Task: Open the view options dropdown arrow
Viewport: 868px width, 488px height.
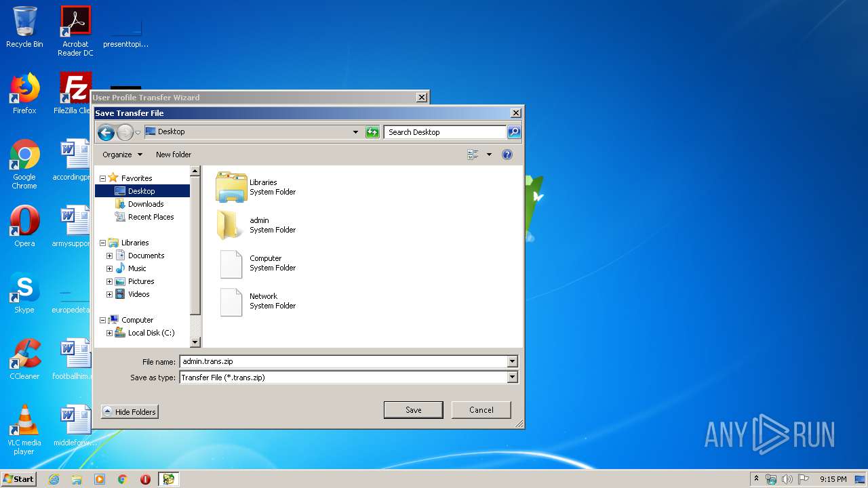Action: click(x=489, y=155)
